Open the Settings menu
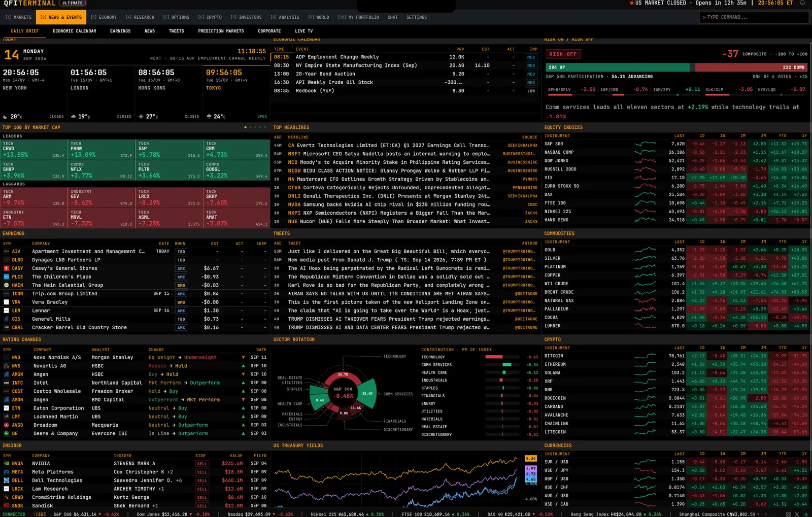This screenshot has height=517, width=812. 417,17
